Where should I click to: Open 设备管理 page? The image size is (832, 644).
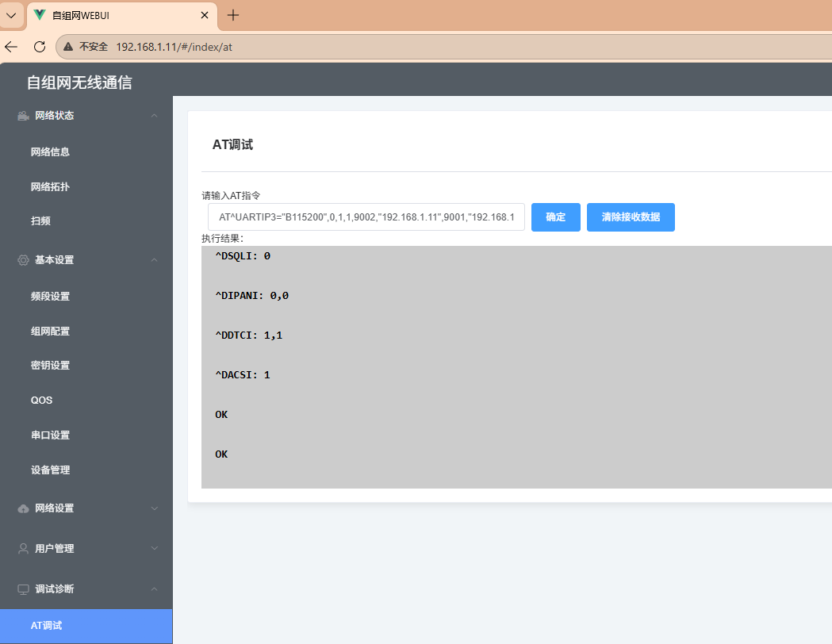(51, 470)
